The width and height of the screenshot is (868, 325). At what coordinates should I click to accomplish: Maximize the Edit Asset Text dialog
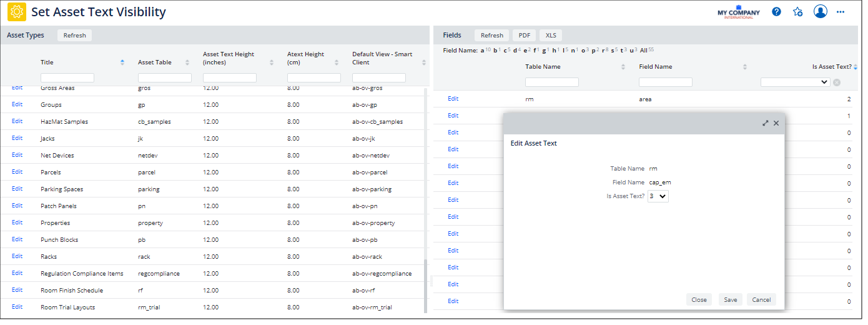(766, 123)
